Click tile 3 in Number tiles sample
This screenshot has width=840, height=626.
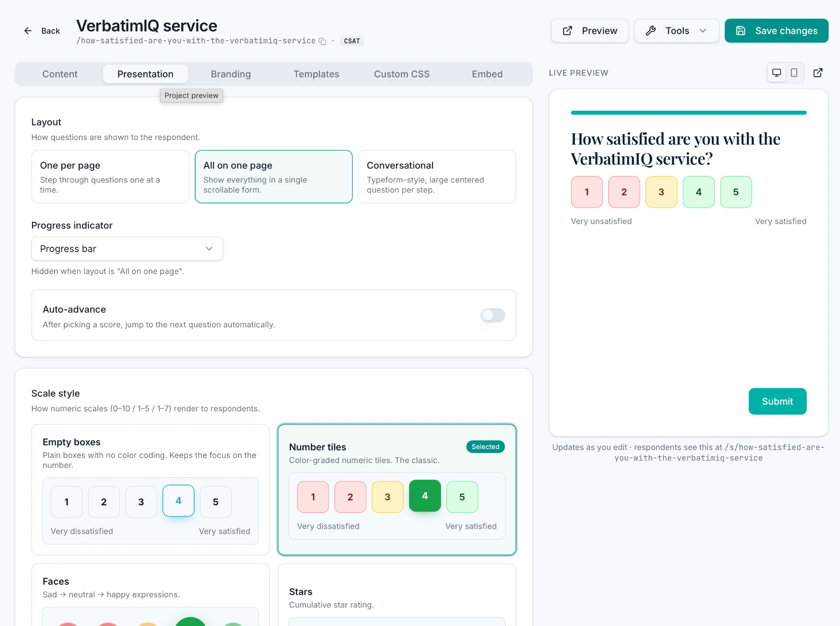pos(388,497)
